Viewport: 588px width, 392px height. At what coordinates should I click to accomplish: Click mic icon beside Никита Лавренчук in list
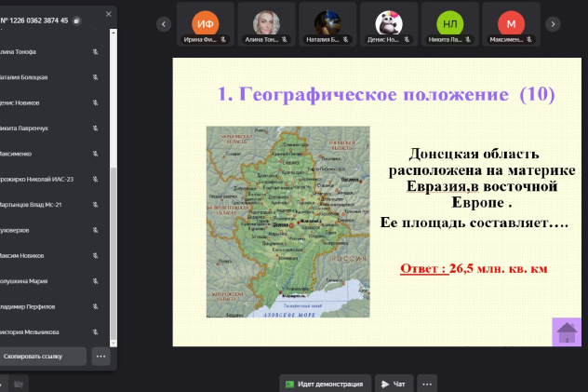tap(95, 128)
